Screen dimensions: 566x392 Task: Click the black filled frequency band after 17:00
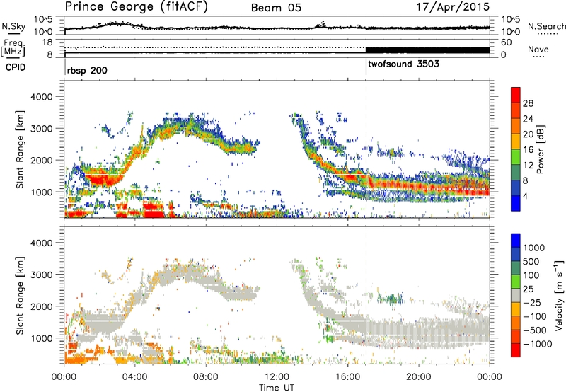point(428,50)
